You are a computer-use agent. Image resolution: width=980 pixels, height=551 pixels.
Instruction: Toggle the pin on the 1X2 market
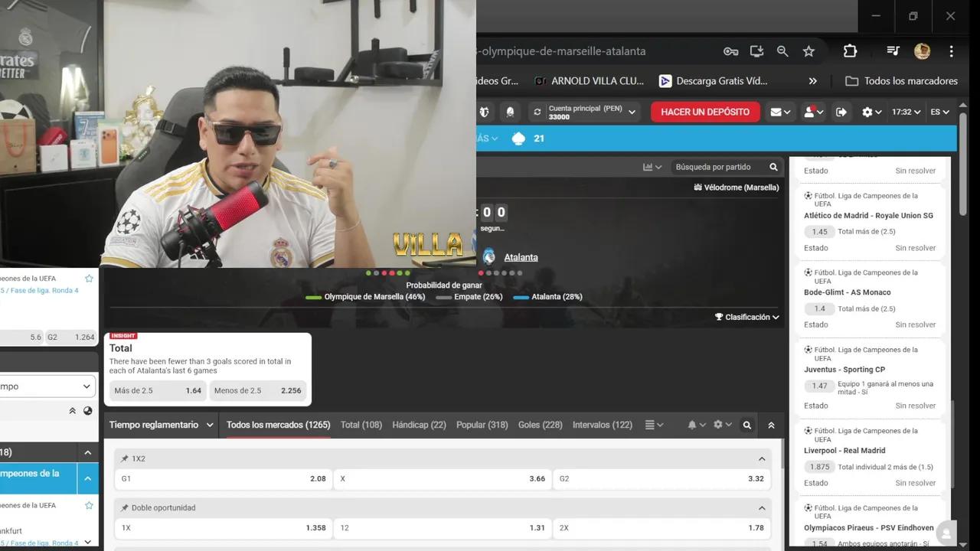tap(124, 458)
